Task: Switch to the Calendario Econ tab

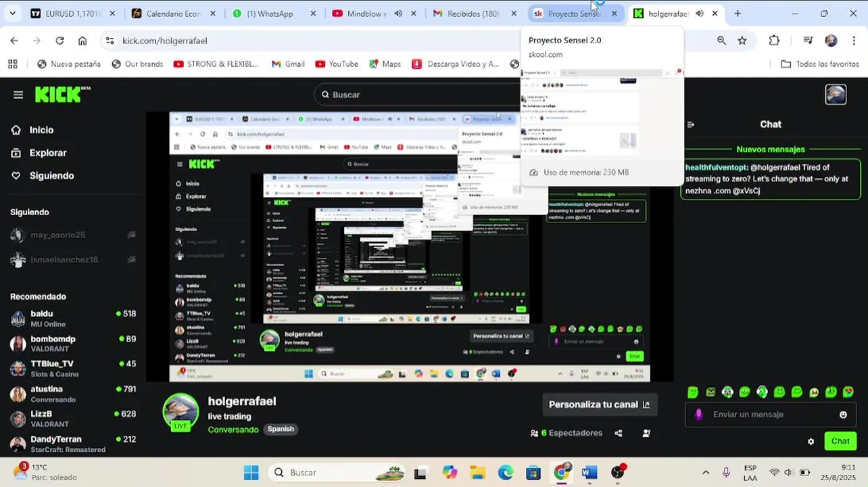Action: click(173, 14)
